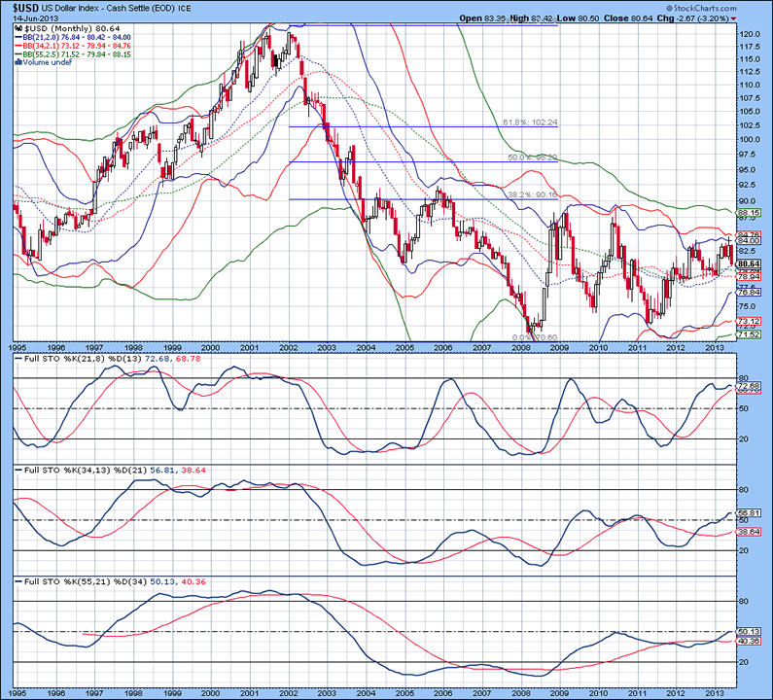Click the green 71.52 lower band axis tag
This screenshot has height=700, width=773.
point(747,333)
